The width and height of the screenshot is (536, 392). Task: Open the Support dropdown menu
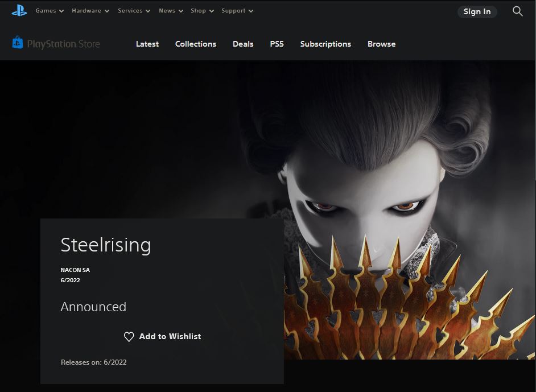pyautogui.click(x=237, y=10)
